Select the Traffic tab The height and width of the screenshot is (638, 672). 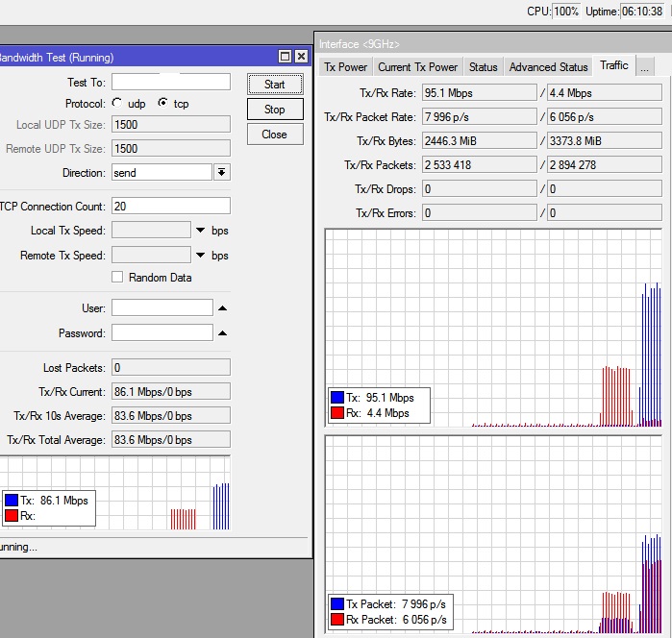click(x=614, y=65)
